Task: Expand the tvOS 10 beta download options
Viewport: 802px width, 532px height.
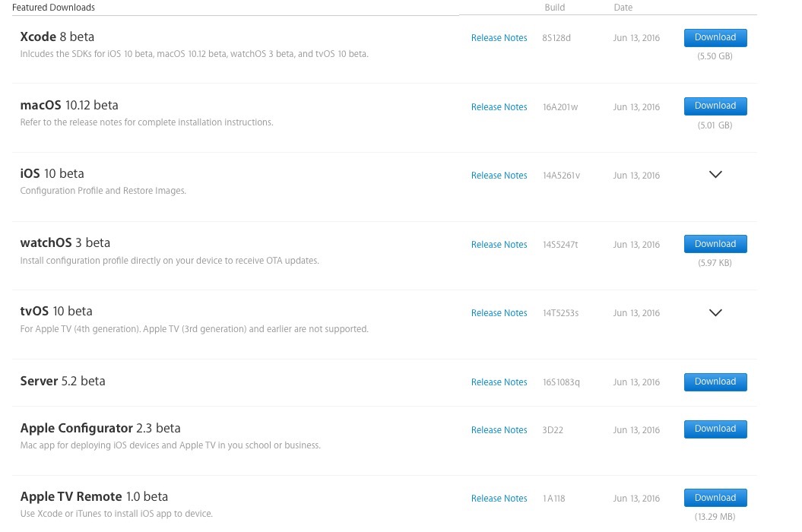Action: pyautogui.click(x=715, y=312)
